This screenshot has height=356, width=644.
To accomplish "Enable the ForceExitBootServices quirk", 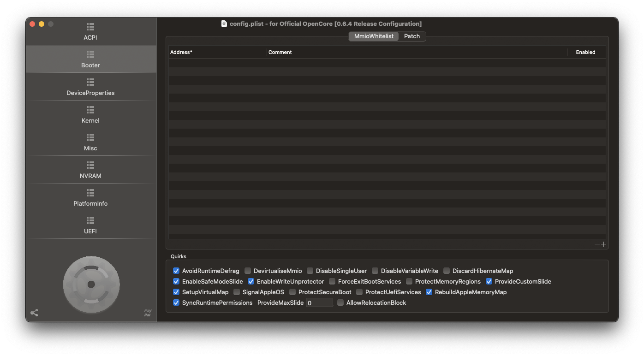I will pos(332,281).
